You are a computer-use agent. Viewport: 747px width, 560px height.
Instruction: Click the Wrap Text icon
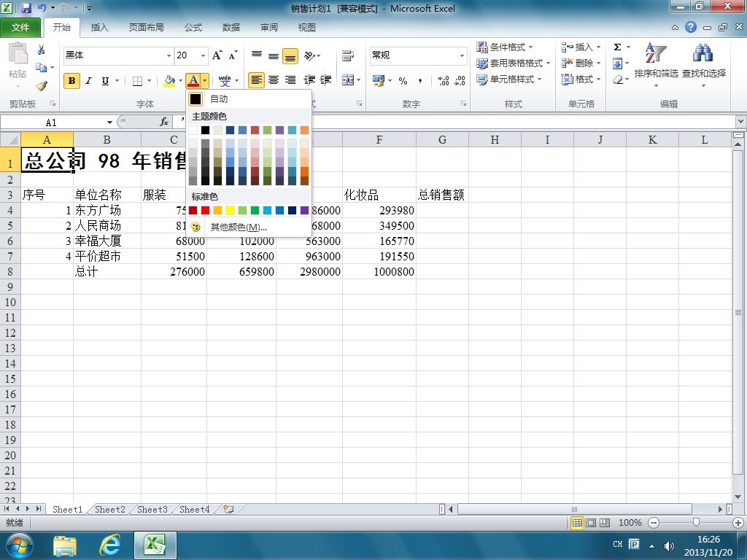point(348,55)
